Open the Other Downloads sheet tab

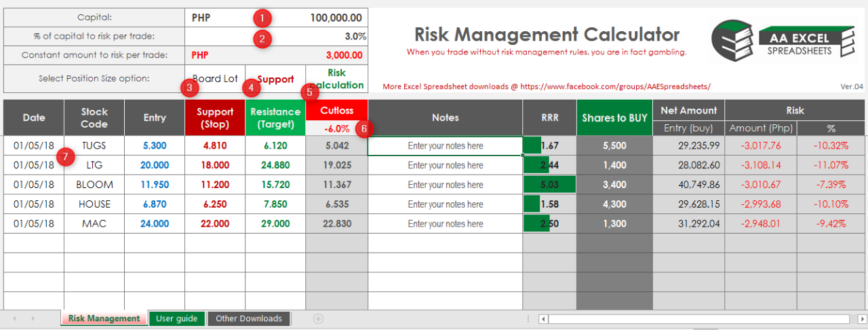point(249,318)
